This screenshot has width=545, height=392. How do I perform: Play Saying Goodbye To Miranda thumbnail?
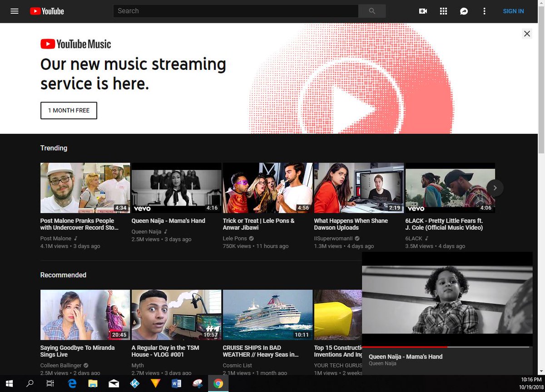point(85,315)
